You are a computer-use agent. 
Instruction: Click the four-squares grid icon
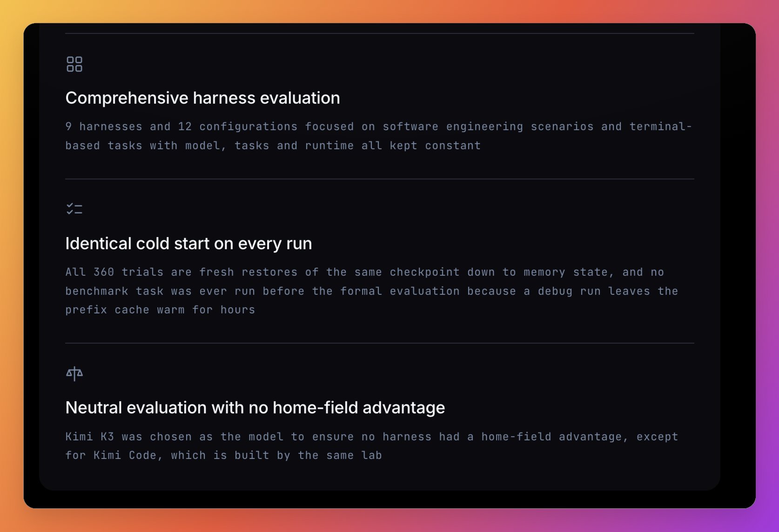[74, 64]
